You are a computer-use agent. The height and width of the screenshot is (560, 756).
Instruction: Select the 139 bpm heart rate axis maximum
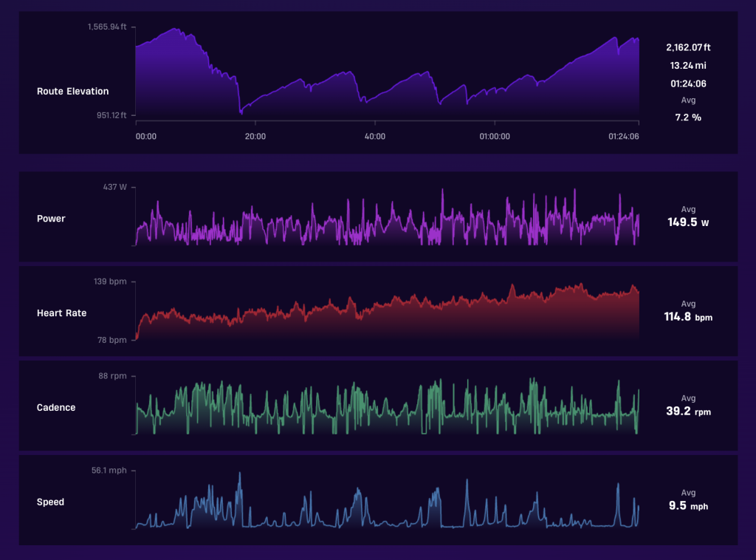[x=110, y=281]
